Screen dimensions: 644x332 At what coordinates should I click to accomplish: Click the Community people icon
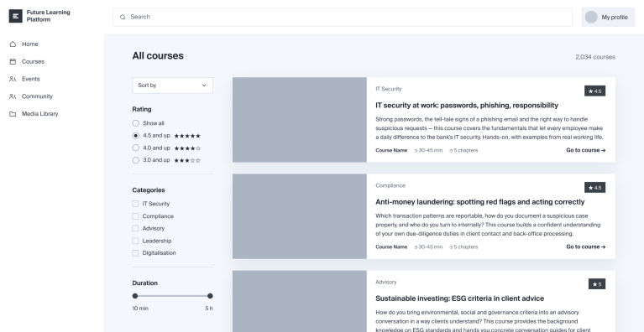click(x=13, y=96)
